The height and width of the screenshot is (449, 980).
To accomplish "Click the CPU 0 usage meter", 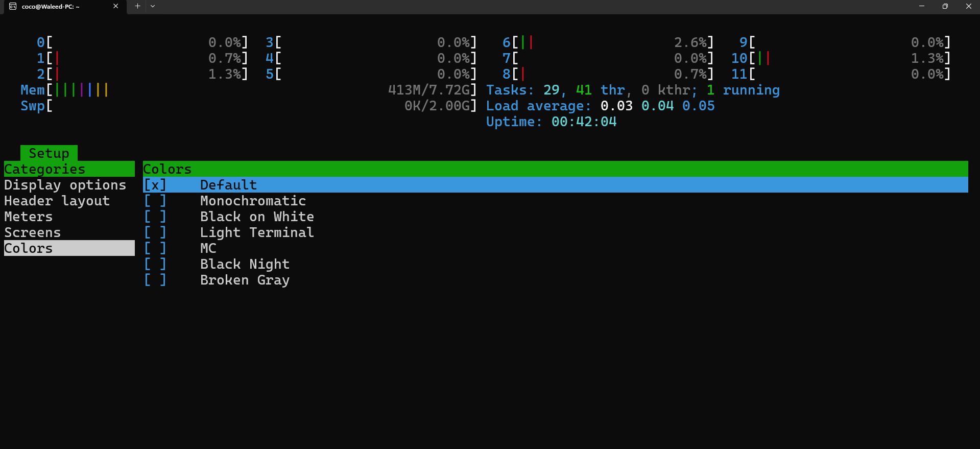I will 142,42.
